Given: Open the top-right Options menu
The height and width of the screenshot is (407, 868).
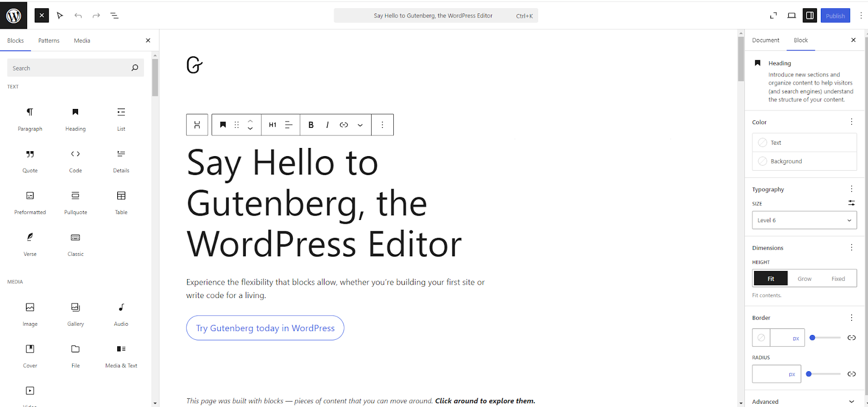Looking at the screenshot, I should [x=860, y=15].
